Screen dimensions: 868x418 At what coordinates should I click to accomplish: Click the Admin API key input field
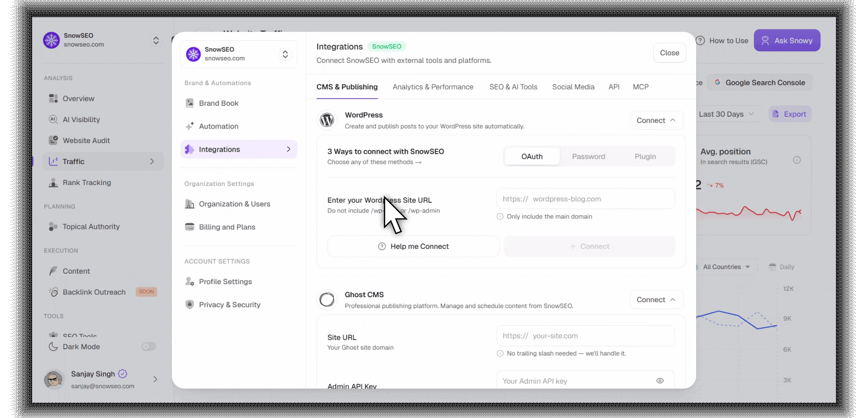click(585, 380)
